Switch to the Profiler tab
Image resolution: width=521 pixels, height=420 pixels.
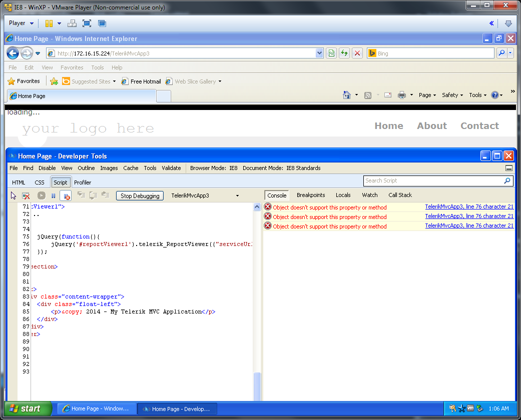pyautogui.click(x=83, y=182)
